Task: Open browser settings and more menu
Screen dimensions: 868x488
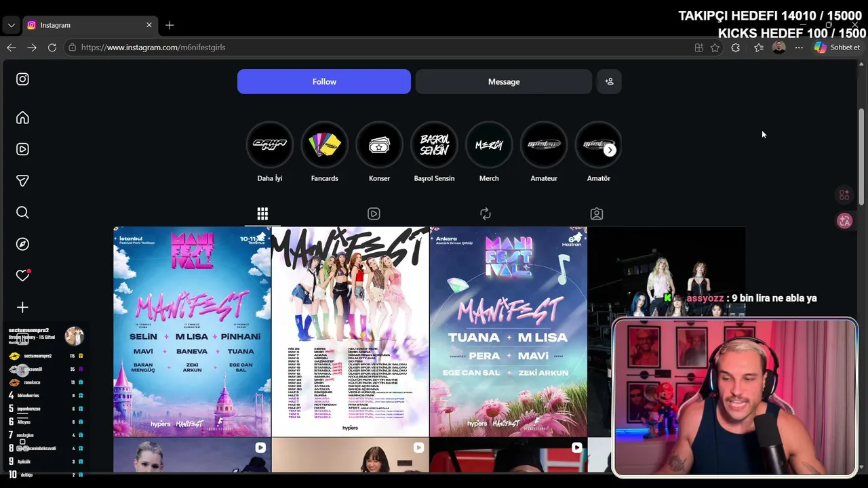Action: click(x=799, y=47)
